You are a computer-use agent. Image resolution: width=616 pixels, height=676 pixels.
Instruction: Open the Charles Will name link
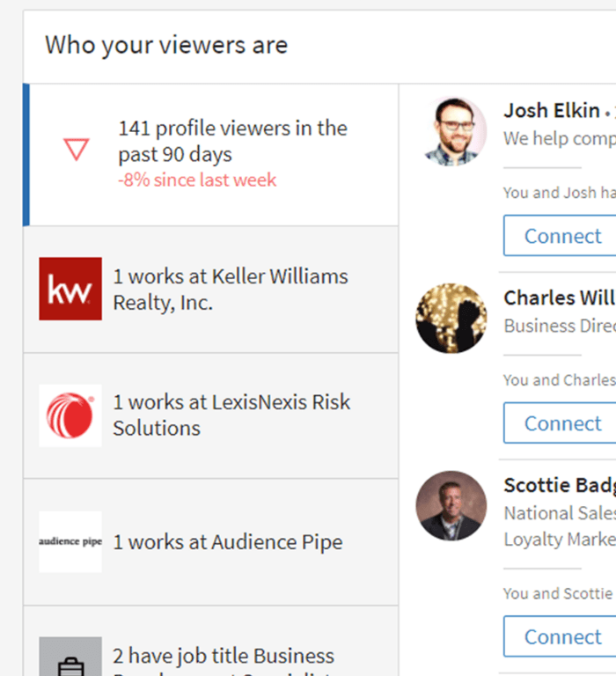click(x=560, y=298)
